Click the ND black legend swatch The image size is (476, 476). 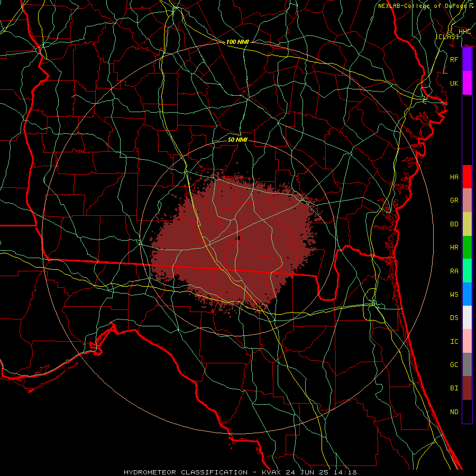tap(467, 411)
